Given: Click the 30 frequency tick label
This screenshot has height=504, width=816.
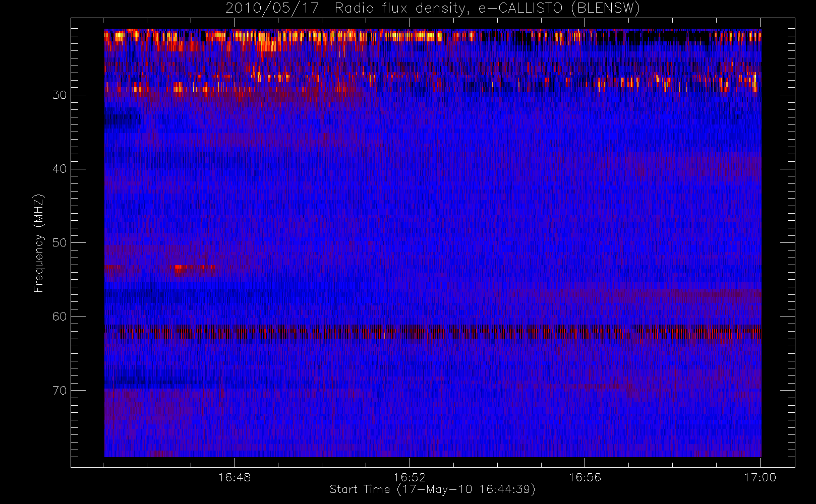Looking at the screenshot, I should (x=60, y=95).
